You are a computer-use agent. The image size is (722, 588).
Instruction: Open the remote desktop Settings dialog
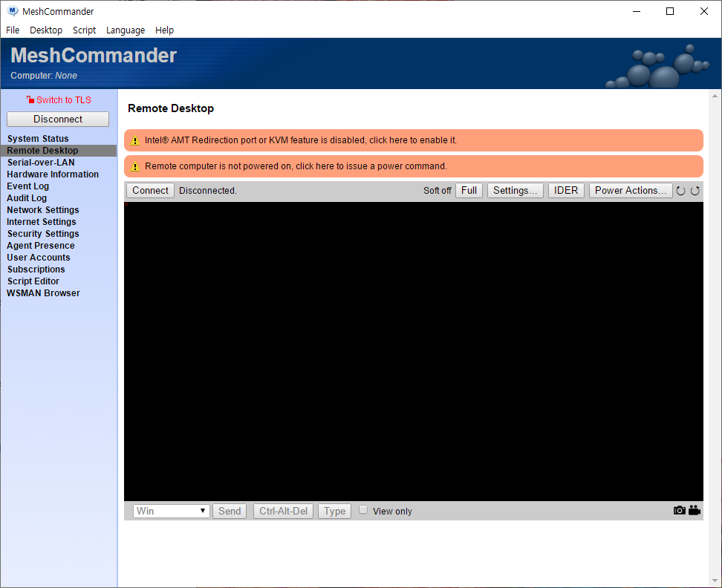(516, 191)
